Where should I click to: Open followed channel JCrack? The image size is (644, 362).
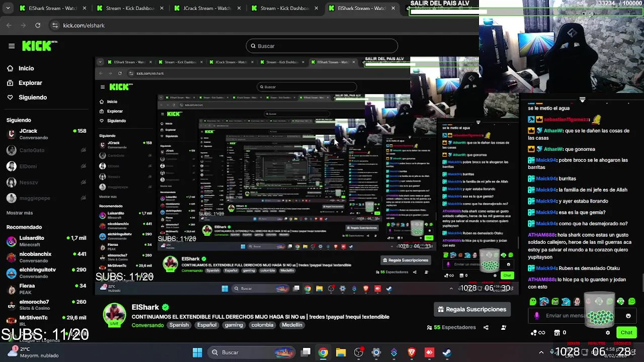coord(46,134)
